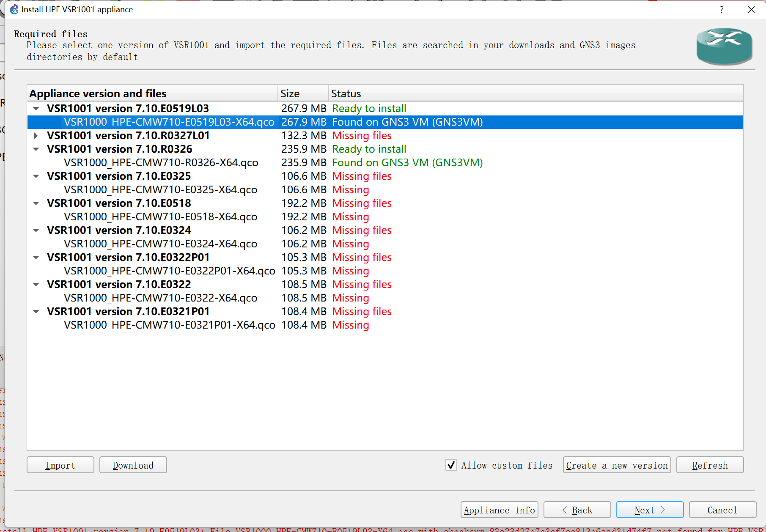Select VSR1000_HPE-CMW710-E0519L03-X64.qco file row
Viewport: 766px width, 532px height.
point(385,122)
